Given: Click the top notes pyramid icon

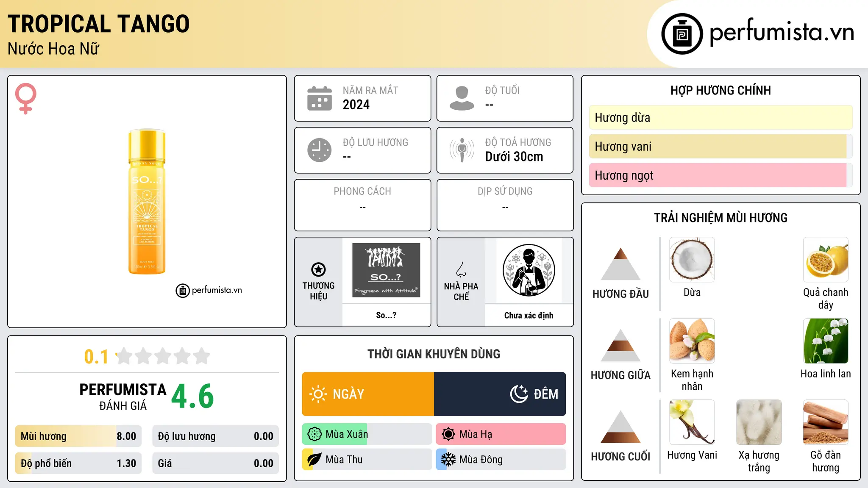Looking at the screenshot, I should (x=621, y=264).
